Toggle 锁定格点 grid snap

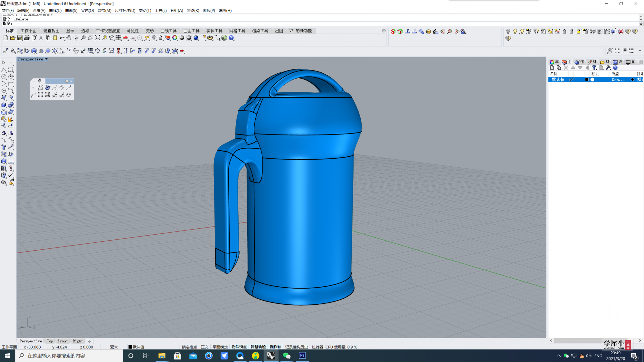click(189, 347)
